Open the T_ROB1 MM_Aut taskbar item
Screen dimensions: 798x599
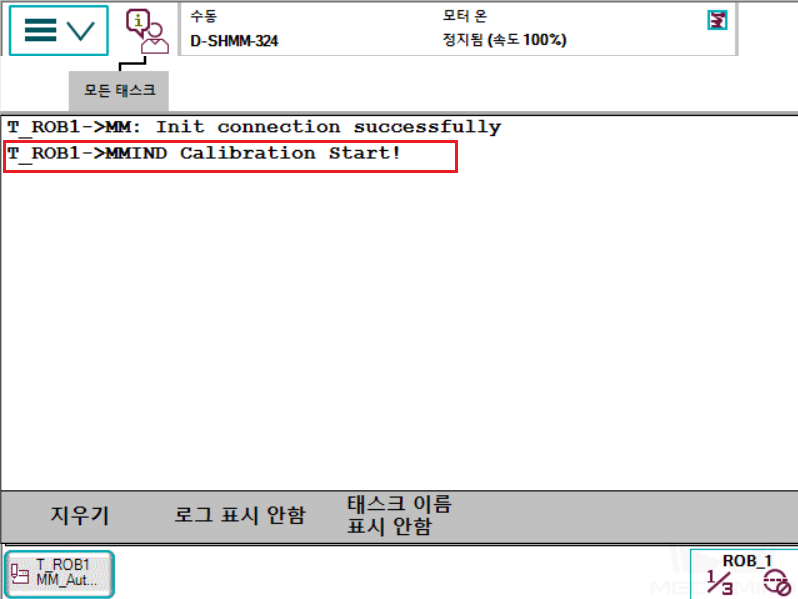60,574
